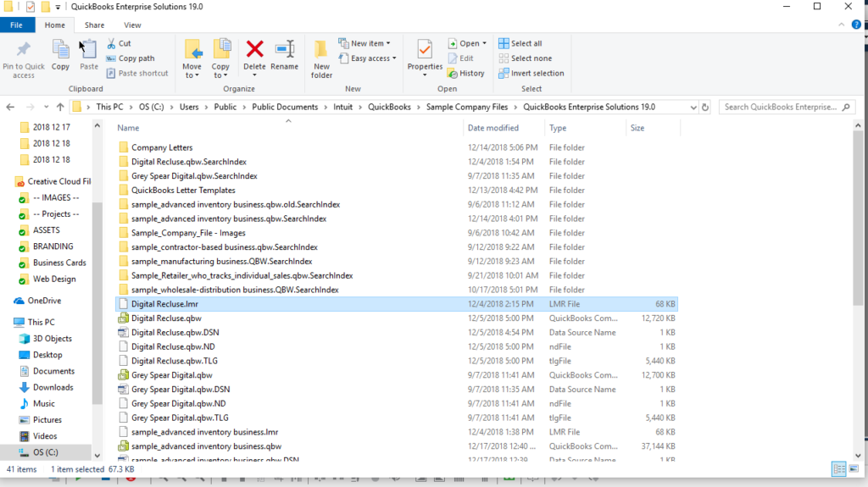This screenshot has width=868, height=487.
Task: Open the File menu tab
Action: 17,25
